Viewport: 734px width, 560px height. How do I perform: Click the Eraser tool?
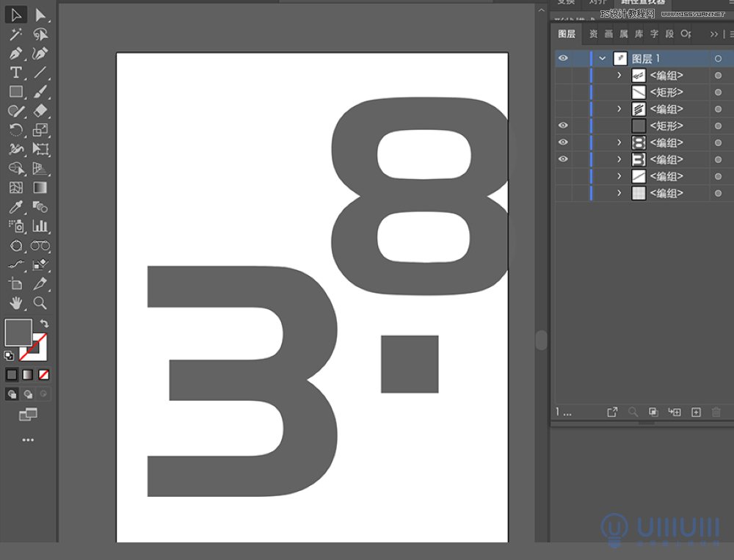point(40,111)
